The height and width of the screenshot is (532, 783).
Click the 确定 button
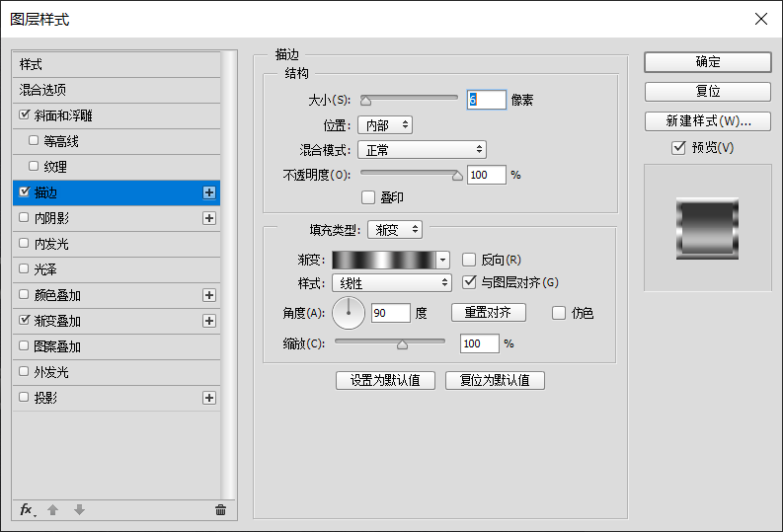[708, 62]
